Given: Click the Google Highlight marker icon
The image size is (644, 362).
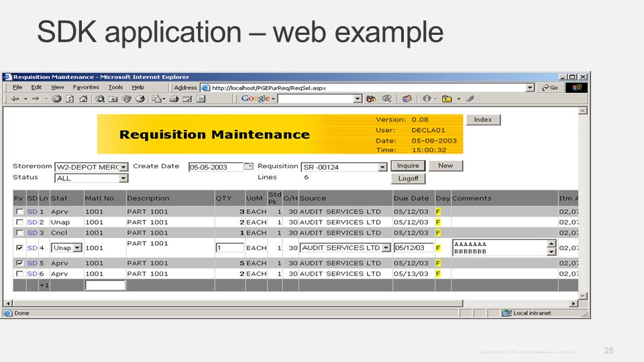Looking at the screenshot, I should click(471, 99).
